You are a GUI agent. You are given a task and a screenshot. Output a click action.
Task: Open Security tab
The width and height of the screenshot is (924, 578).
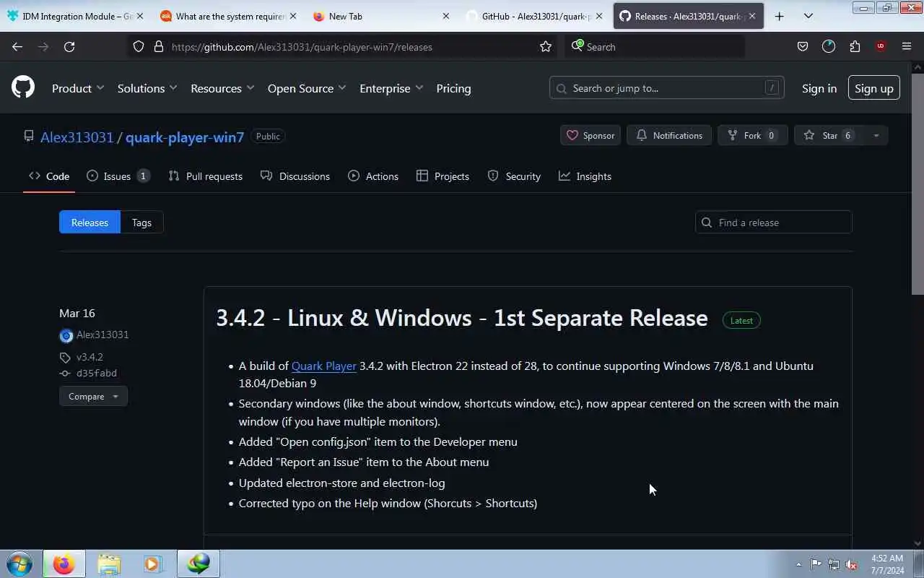(x=514, y=176)
